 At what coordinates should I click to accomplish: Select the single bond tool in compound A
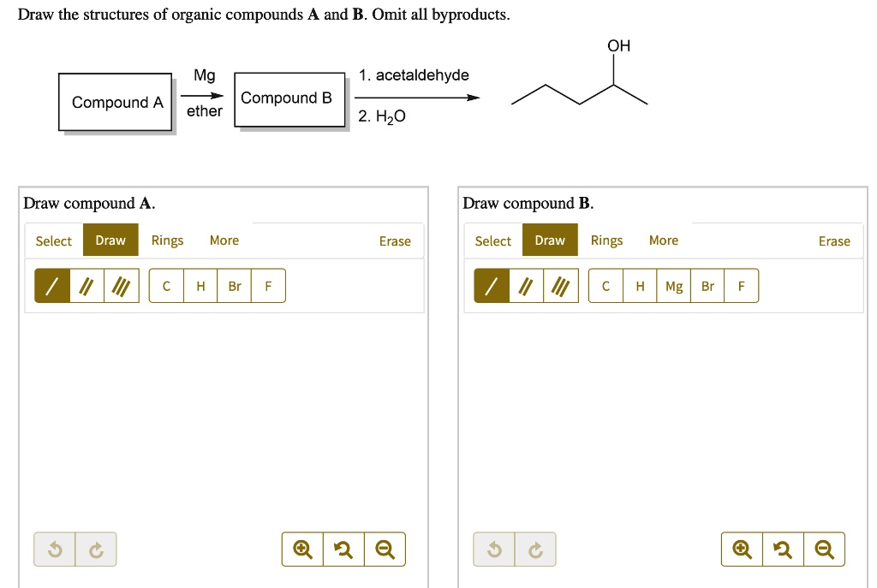(51, 285)
